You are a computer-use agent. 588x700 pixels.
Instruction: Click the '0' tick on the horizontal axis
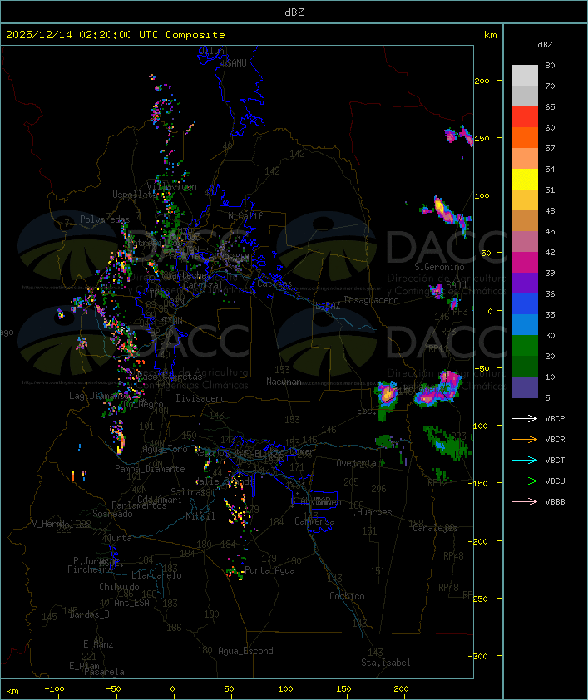coord(173,689)
